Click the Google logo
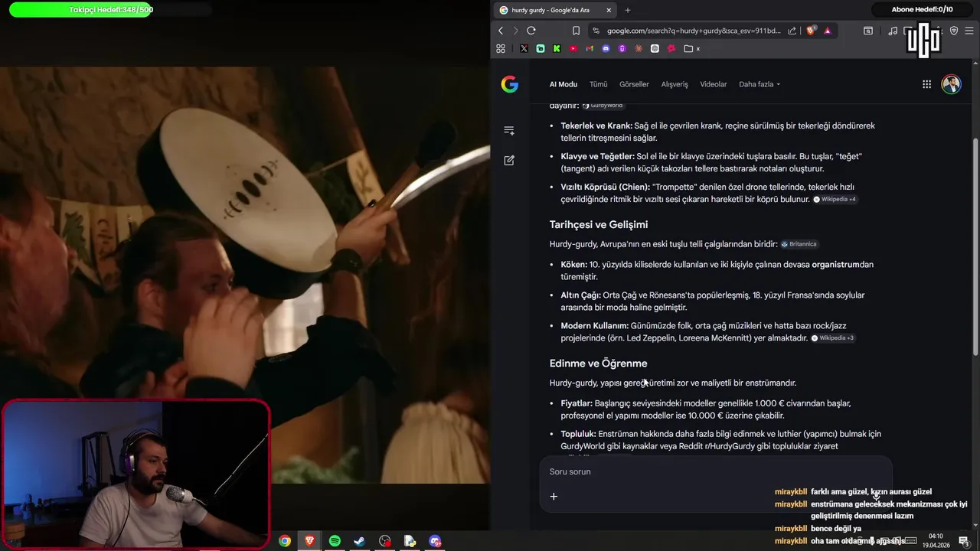980x551 pixels. tap(510, 84)
